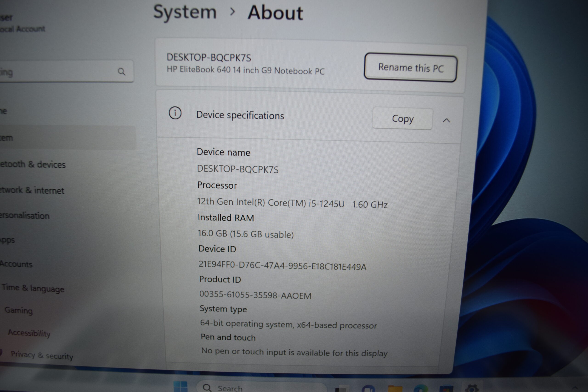Open Gaming settings category
The height and width of the screenshot is (392, 588).
coord(19,310)
